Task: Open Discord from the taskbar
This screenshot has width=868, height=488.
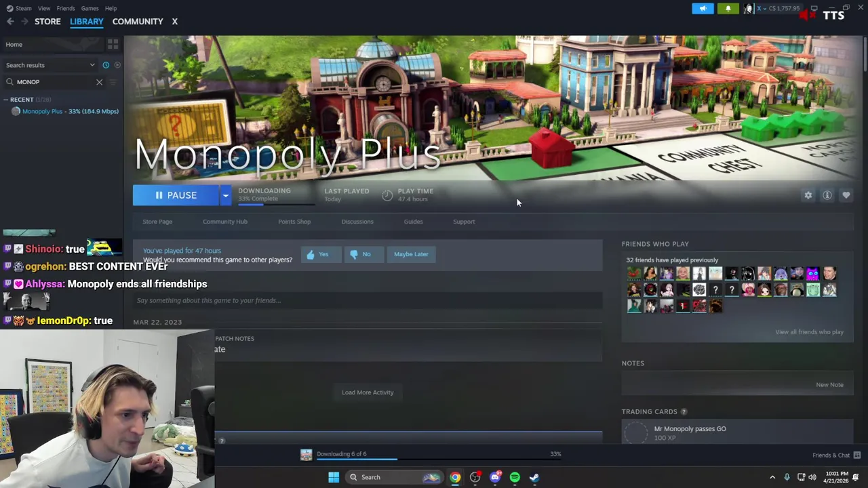Action: click(495, 477)
